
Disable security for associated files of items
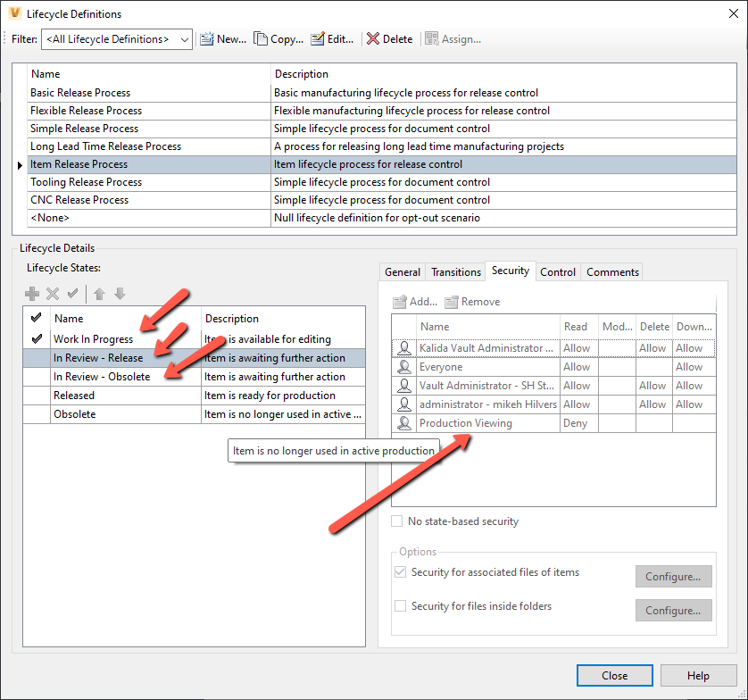click(401, 572)
